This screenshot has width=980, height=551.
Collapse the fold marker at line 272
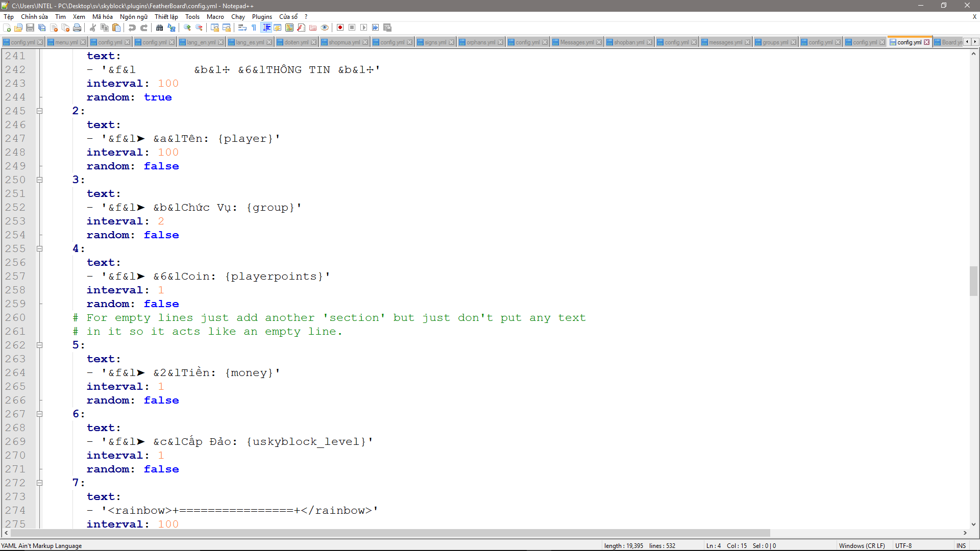(39, 483)
